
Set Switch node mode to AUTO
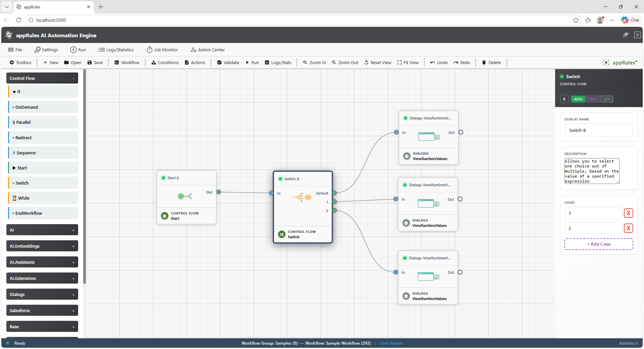point(578,99)
